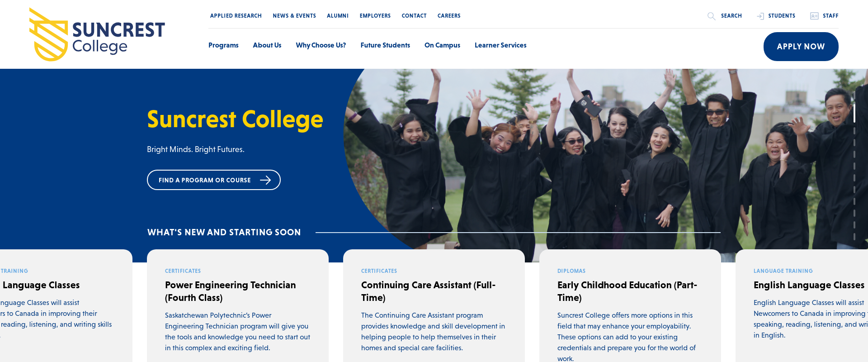The image size is (868, 362).
Task: Open the Careers link
Action: [449, 16]
